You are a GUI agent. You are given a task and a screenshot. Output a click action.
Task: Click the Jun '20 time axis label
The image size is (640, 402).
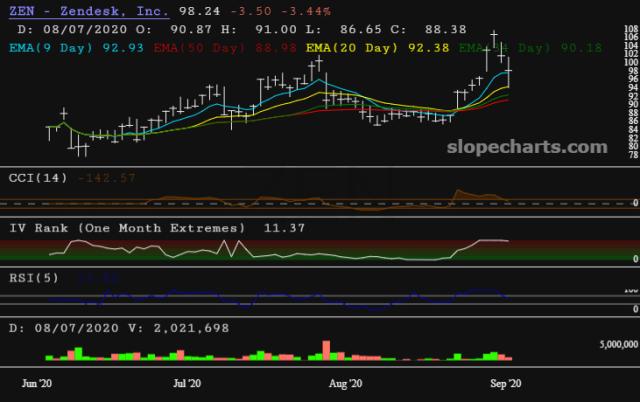[37, 383]
